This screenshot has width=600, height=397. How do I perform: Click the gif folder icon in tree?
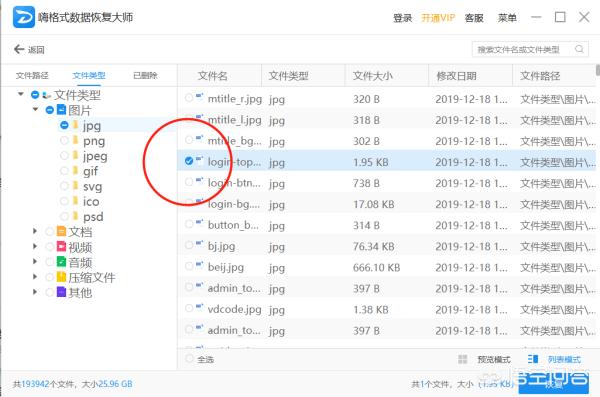coord(76,171)
